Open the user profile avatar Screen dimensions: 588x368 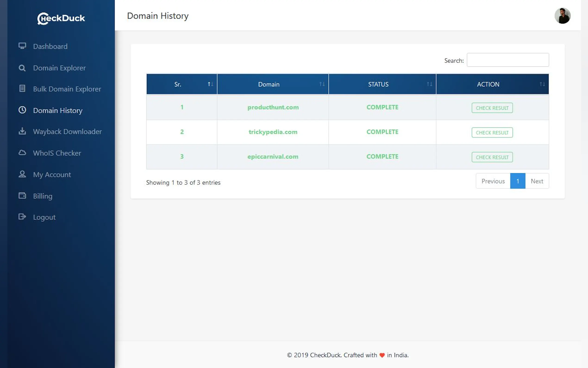562,16
